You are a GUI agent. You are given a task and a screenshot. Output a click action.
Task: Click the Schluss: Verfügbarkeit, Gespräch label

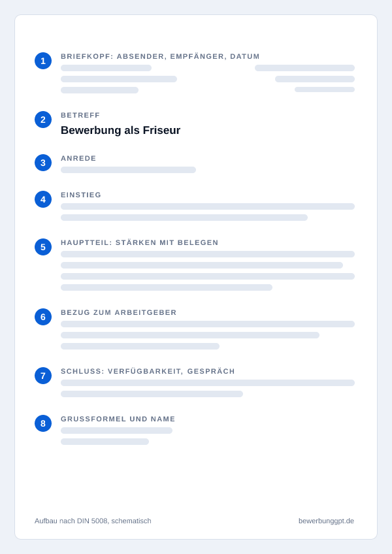[148, 371]
